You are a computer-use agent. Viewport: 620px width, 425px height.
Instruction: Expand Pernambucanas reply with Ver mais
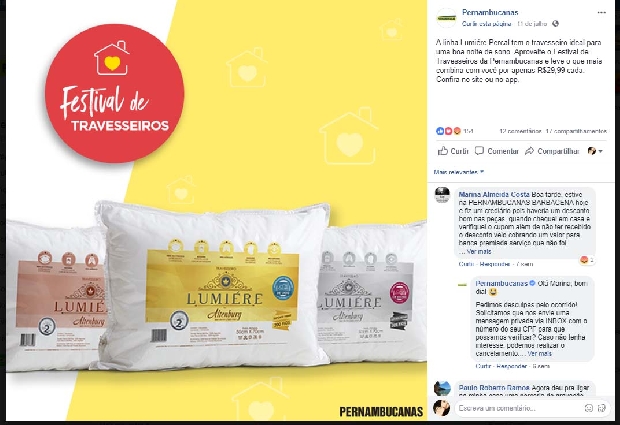[539, 353]
